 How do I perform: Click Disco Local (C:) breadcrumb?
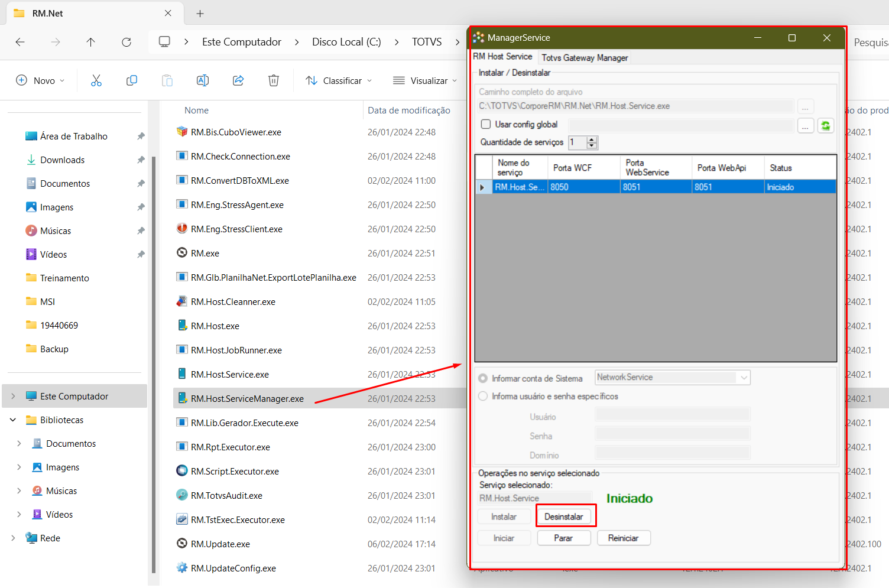point(346,42)
